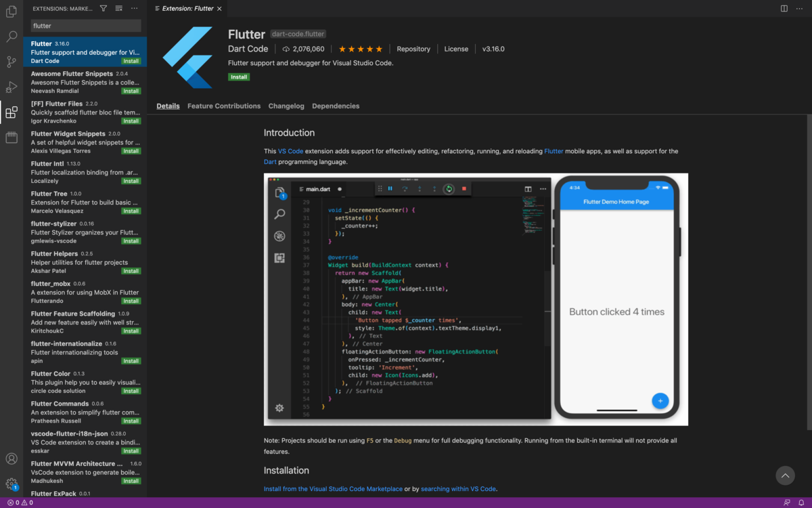
Task: Open the Flutter link in introduction text
Action: click(x=554, y=151)
